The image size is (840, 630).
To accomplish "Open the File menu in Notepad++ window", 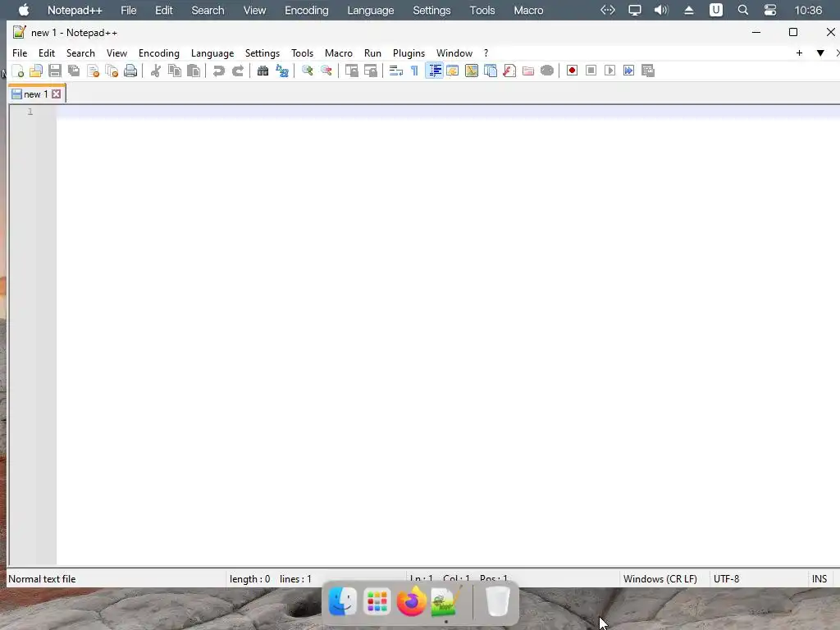I will pyautogui.click(x=20, y=53).
